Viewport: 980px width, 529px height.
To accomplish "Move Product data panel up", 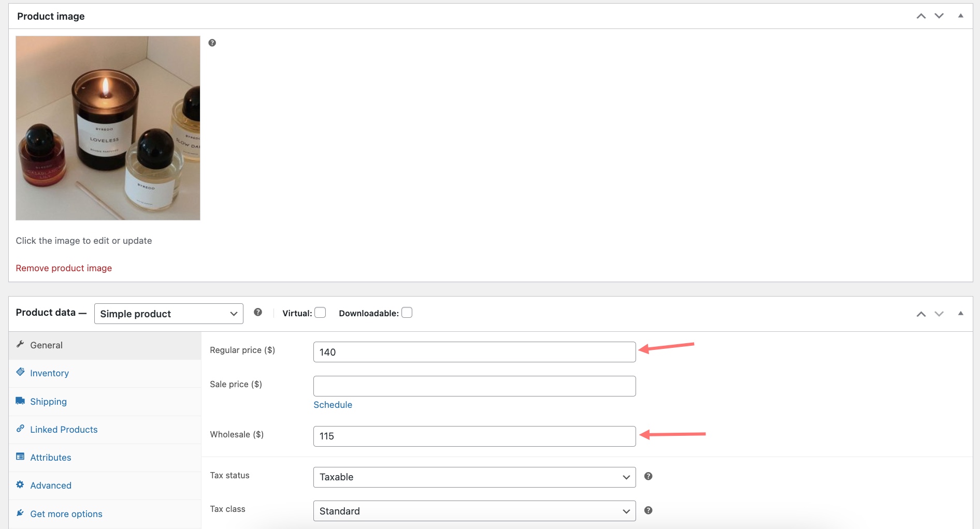I will pos(921,314).
